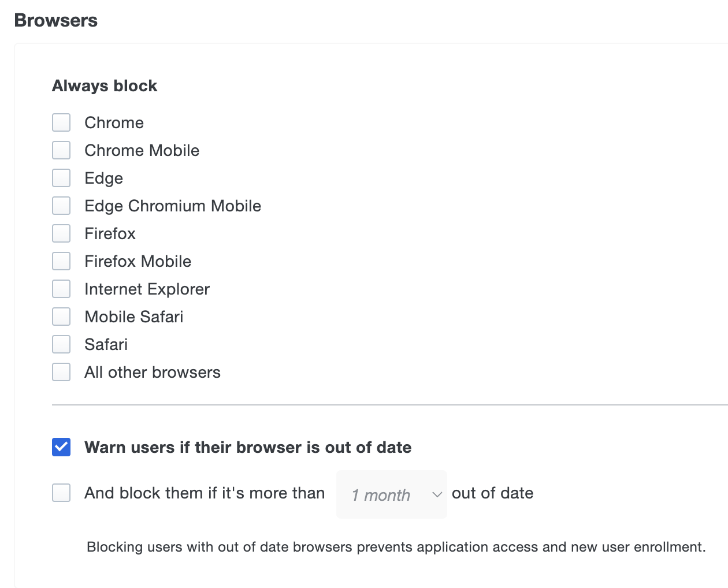The height and width of the screenshot is (588, 728).
Task: Check the Firefox Mobile checkbox
Action: pos(61,261)
